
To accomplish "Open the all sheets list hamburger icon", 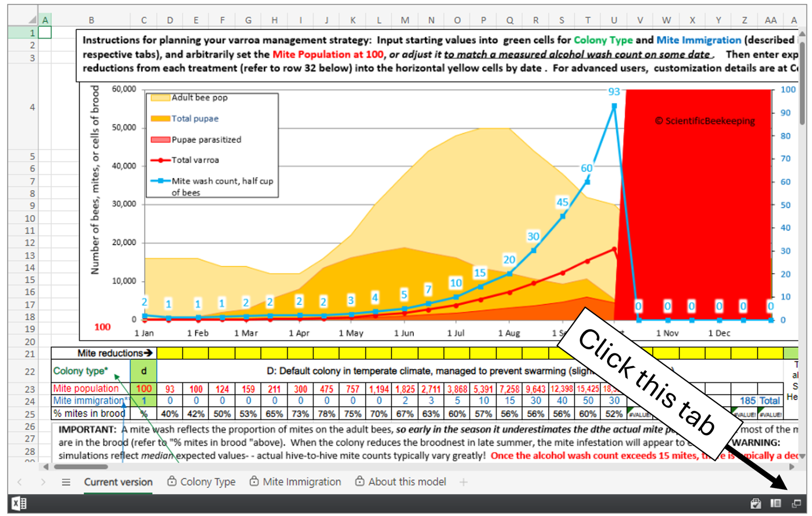I will point(66,482).
